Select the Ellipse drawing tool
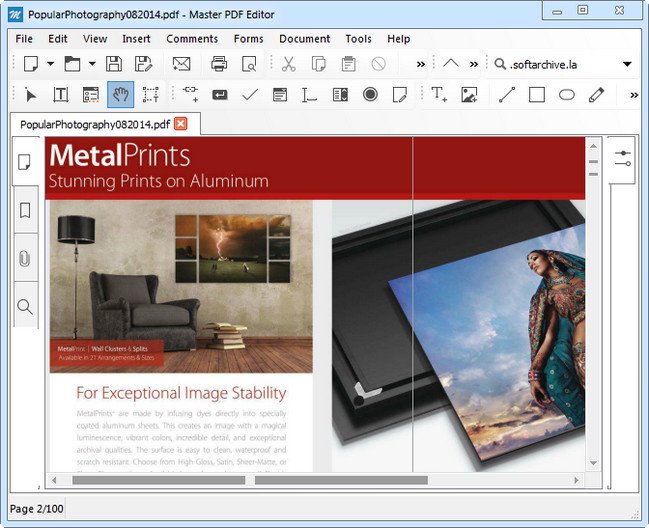649x528 pixels. point(567,95)
